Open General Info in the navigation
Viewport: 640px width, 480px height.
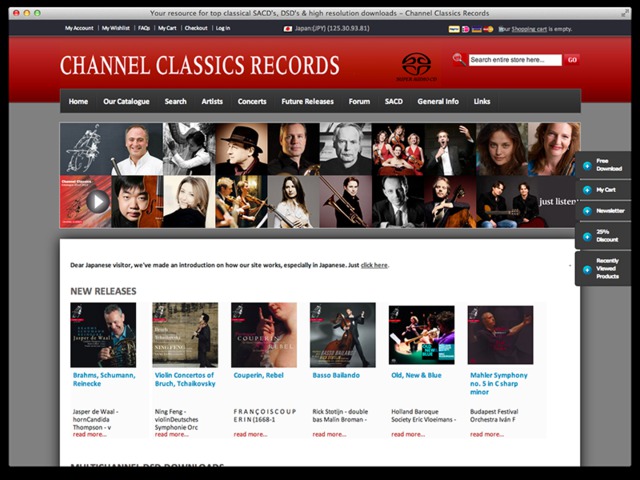click(438, 102)
